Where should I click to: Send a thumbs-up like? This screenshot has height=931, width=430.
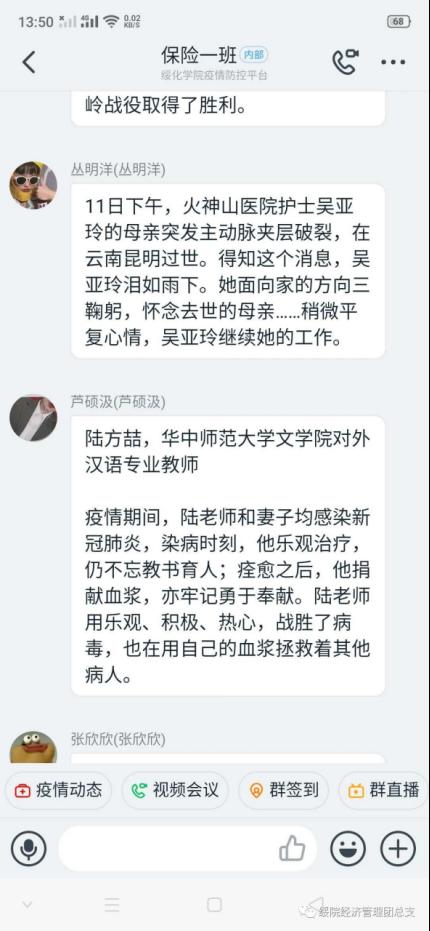(292, 849)
